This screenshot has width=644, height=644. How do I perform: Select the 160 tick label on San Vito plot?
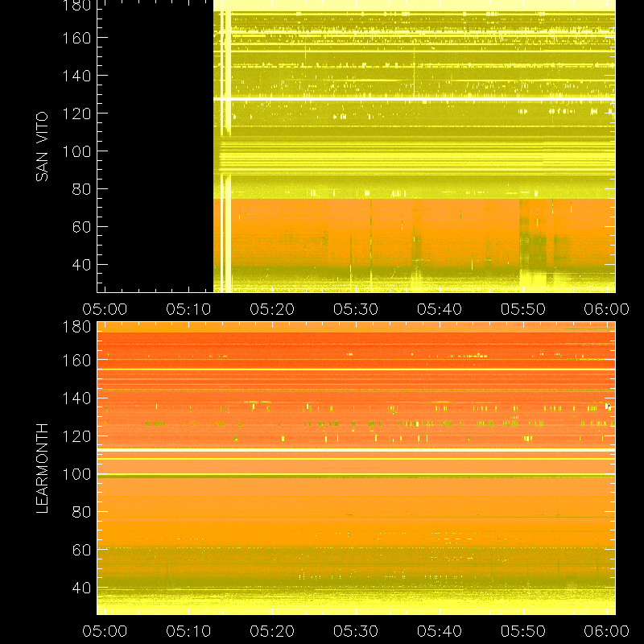[76, 38]
